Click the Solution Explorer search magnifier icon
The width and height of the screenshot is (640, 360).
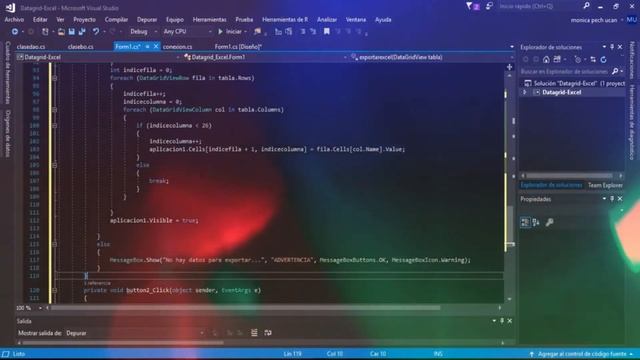coord(615,71)
